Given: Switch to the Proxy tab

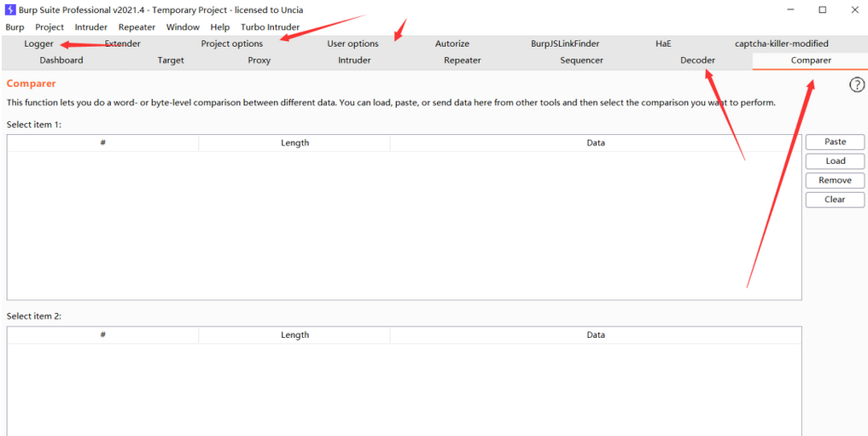Looking at the screenshot, I should 259,61.
